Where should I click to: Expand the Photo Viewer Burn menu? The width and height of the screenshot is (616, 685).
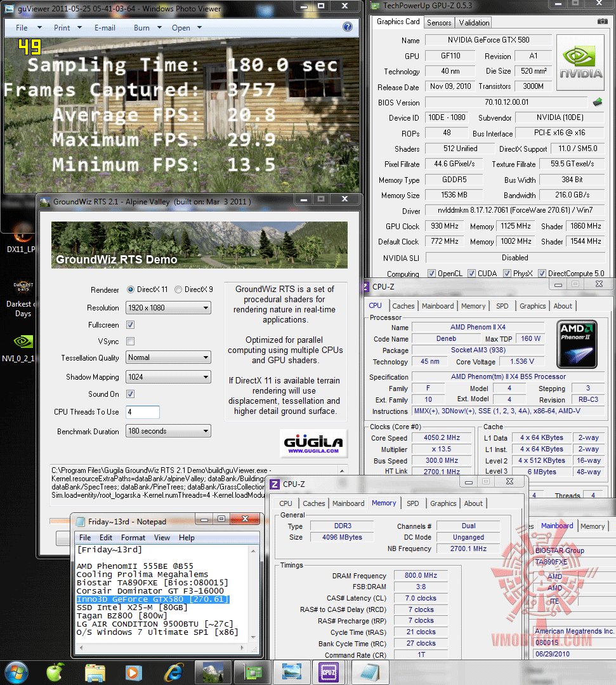click(x=147, y=27)
